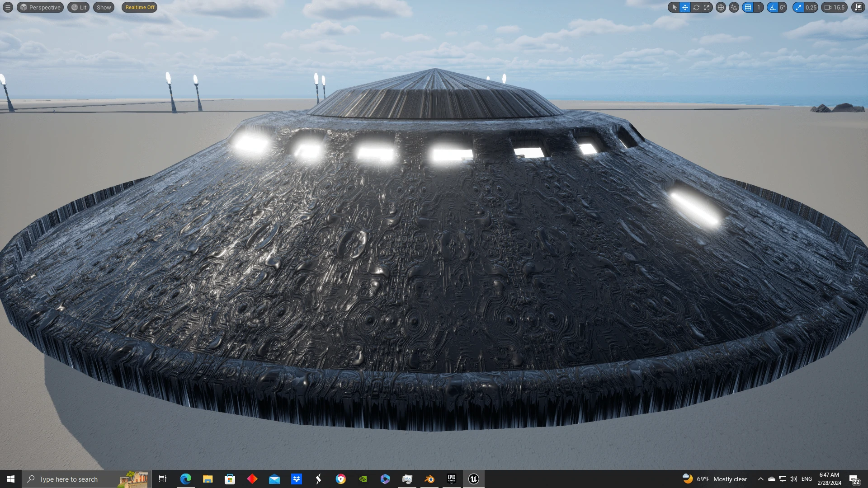The width and height of the screenshot is (868, 488).
Task: Toggle rotation angle snapping
Action: pos(773,7)
